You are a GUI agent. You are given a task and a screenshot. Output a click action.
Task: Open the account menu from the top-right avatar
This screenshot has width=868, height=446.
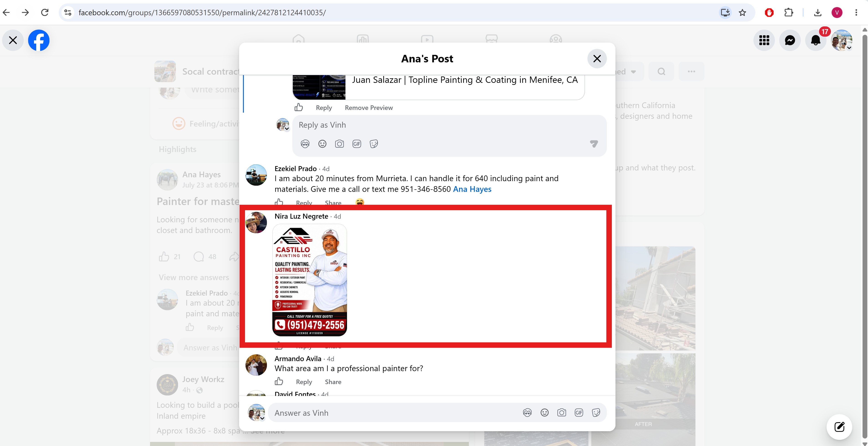click(x=841, y=41)
